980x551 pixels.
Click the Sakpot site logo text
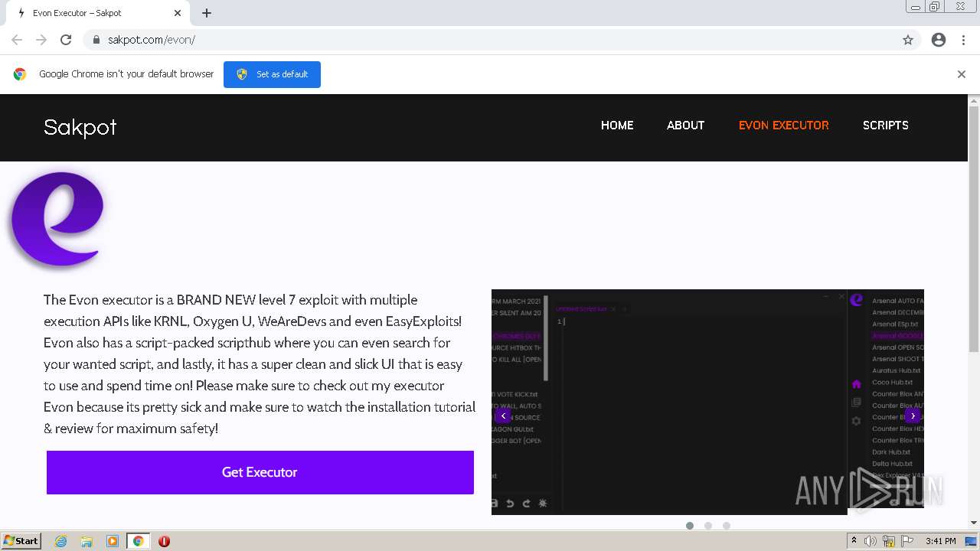(x=80, y=127)
